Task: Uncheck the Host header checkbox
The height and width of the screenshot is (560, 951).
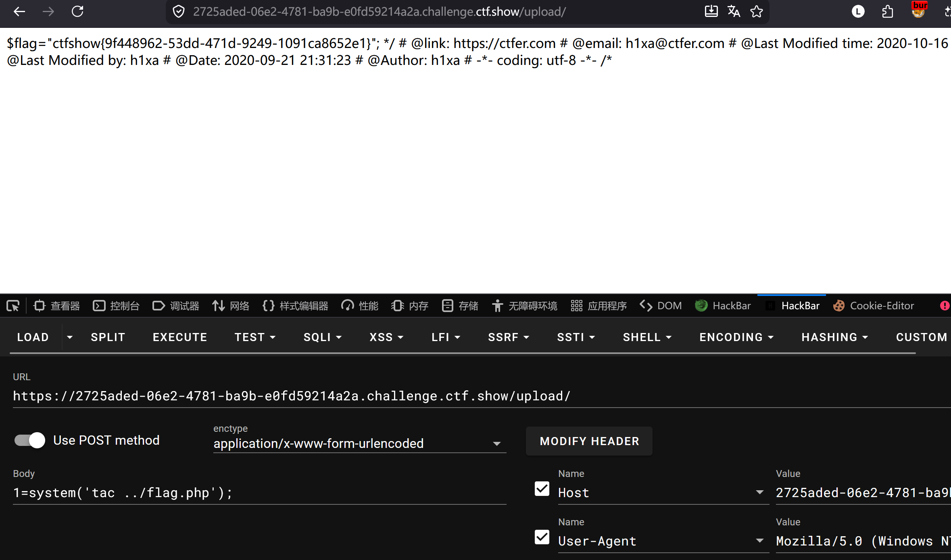Action: 542,489
